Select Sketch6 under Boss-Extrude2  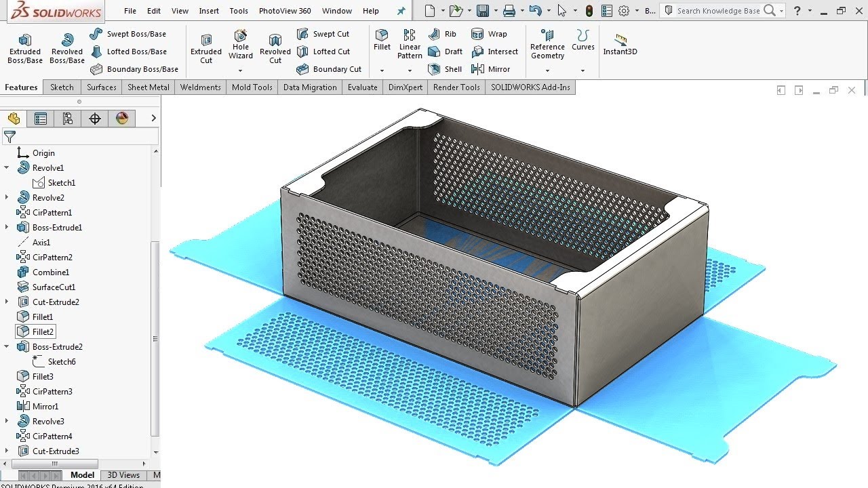point(54,361)
